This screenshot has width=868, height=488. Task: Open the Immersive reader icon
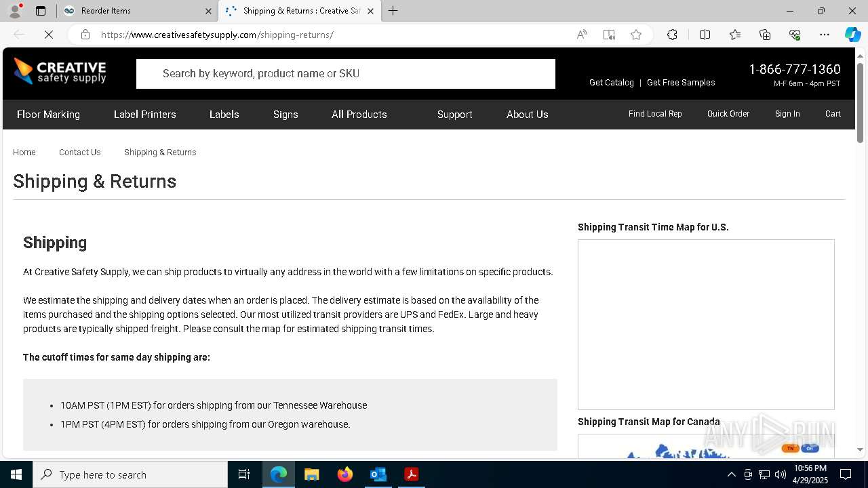point(609,35)
